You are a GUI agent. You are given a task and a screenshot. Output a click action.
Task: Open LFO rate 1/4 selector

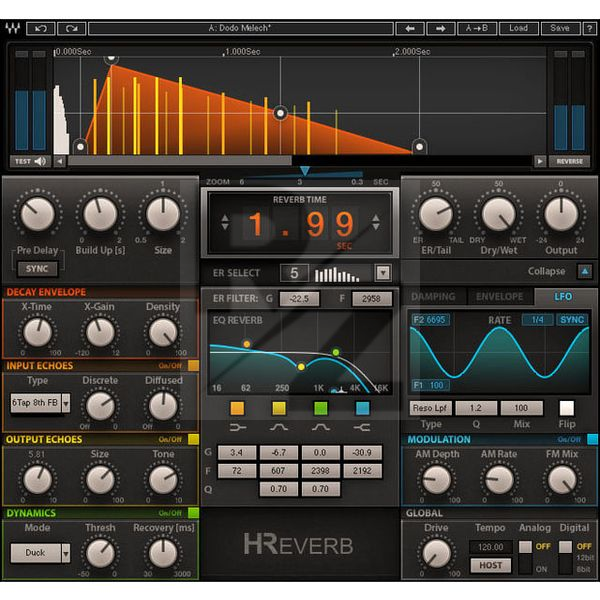[538, 320]
